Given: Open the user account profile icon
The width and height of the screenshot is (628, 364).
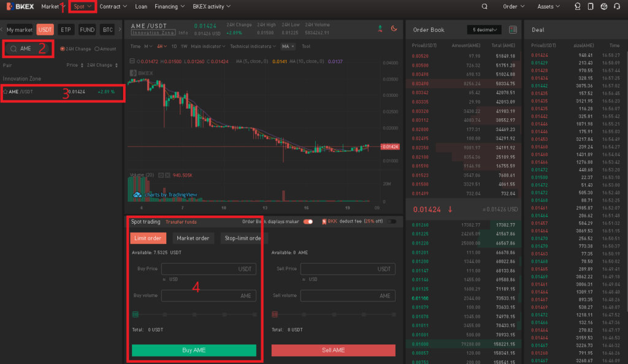Looking at the screenshot, I should click(577, 6).
